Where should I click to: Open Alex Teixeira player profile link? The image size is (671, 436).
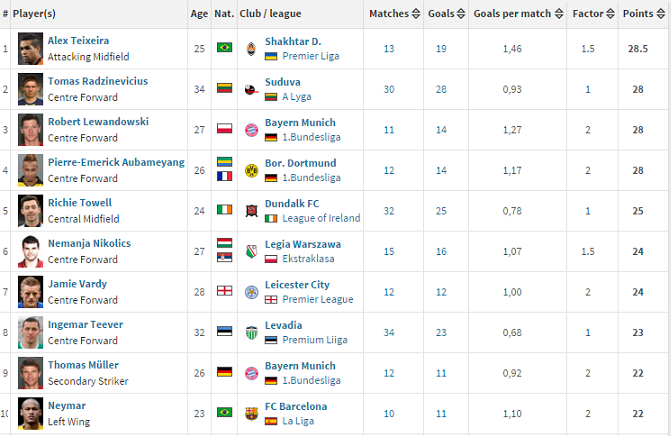pos(79,41)
